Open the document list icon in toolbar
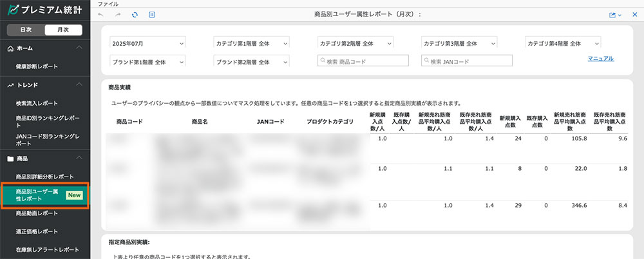Viewport: 644px width, 259px height. (152, 15)
